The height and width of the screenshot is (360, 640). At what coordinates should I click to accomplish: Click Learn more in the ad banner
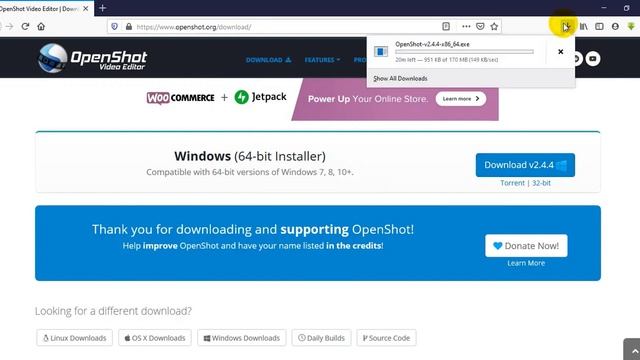point(460,99)
